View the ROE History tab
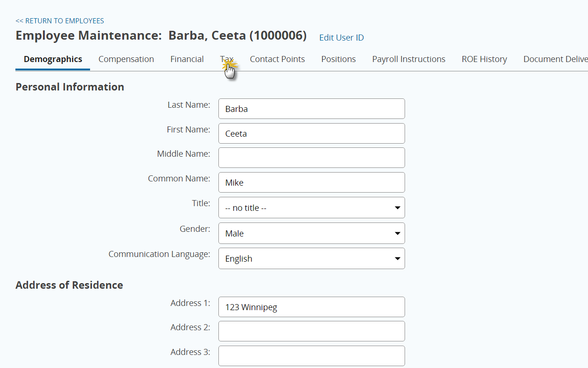 click(x=484, y=59)
